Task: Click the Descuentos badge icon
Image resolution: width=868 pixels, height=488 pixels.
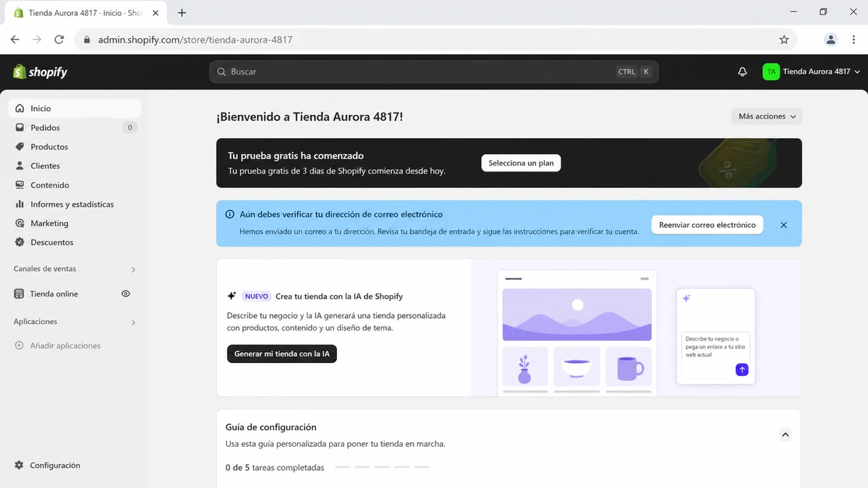Action: click(x=20, y=242)
